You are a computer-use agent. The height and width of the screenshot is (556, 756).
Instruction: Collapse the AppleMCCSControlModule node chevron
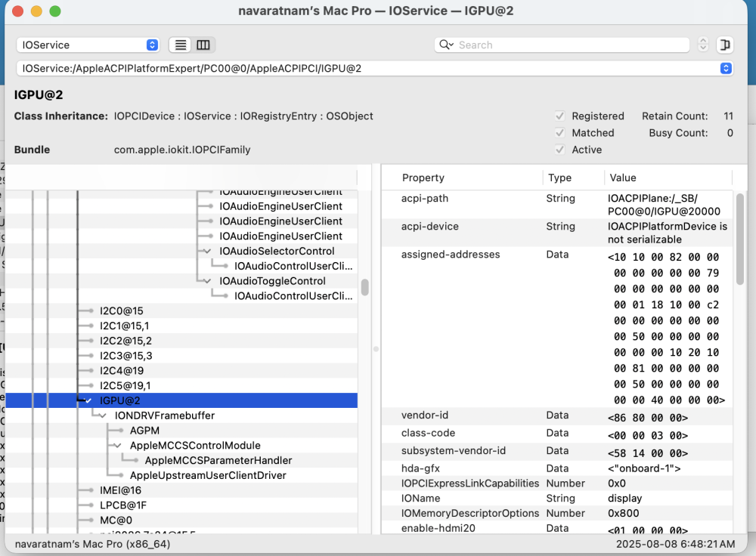click(x=118, y=445)
